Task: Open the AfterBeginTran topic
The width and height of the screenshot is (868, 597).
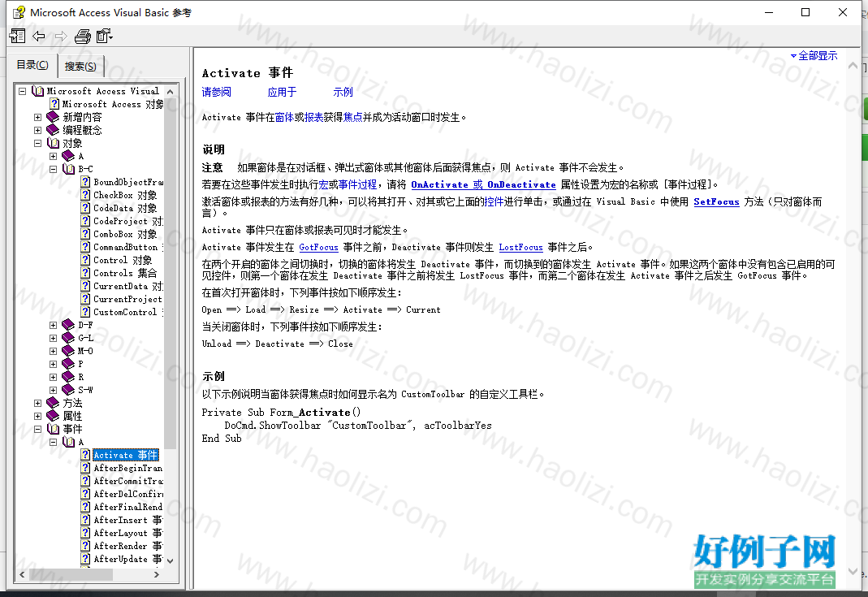Action: [x=127, y=468]
